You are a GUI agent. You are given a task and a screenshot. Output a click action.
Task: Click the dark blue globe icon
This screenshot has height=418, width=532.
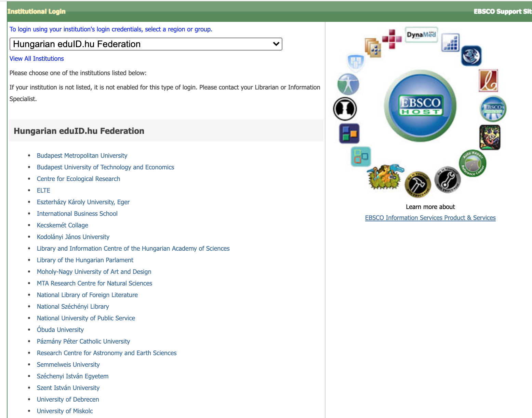[x=471, y=56]
